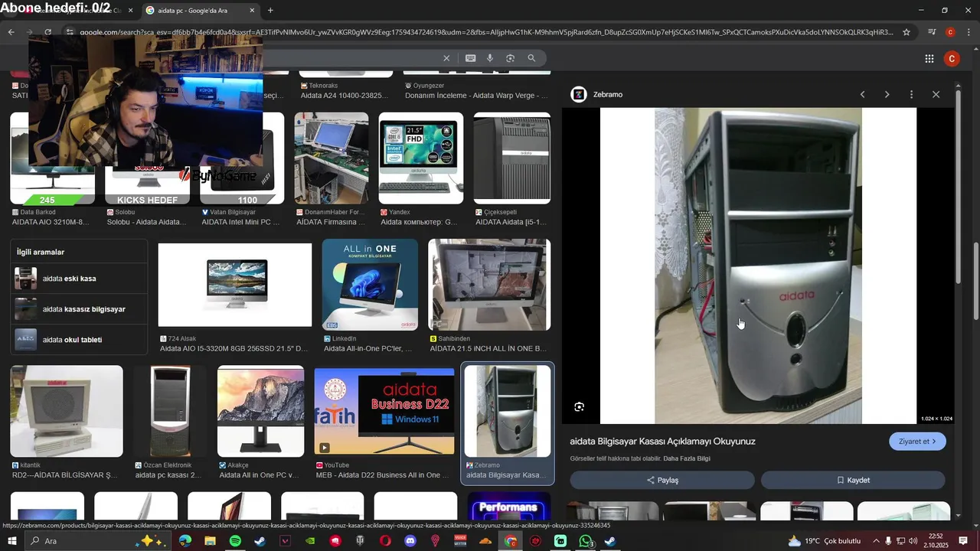The image size is (980, 551).
Task: Switch to the aidata pc Google browser tab
Action: pyautogui.click(x=199, y=11)
